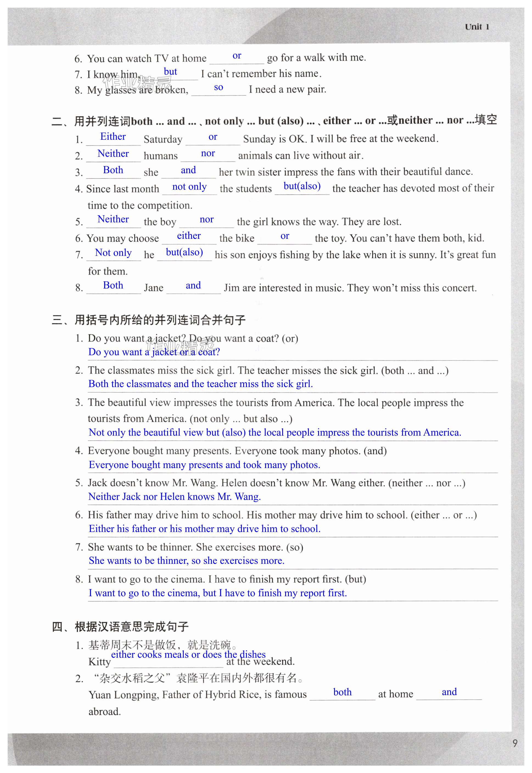Click answer 'Do you want a jacket or a coat?'
The width and height of the screenshot is (532, 773).
point(154,352)
